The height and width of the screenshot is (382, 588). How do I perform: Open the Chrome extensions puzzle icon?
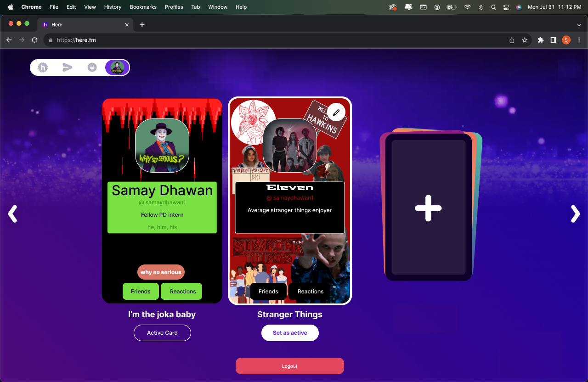coord(541,40)
